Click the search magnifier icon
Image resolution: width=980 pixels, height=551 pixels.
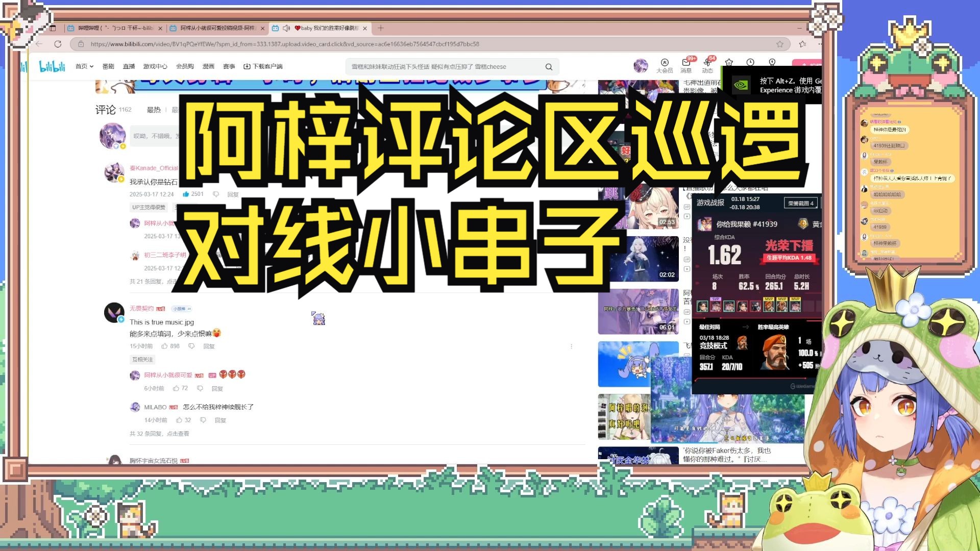coord(549,67)
